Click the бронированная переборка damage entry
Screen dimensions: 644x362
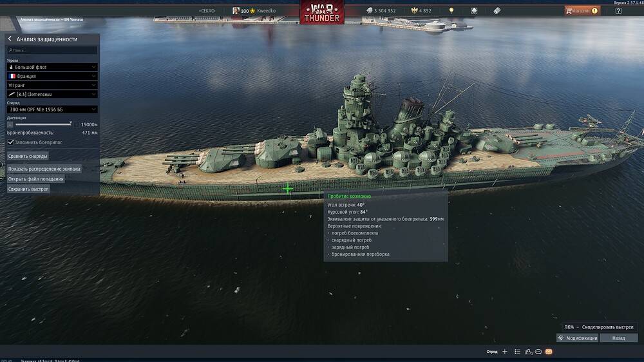pyautogui.click(x=361, y=254)
